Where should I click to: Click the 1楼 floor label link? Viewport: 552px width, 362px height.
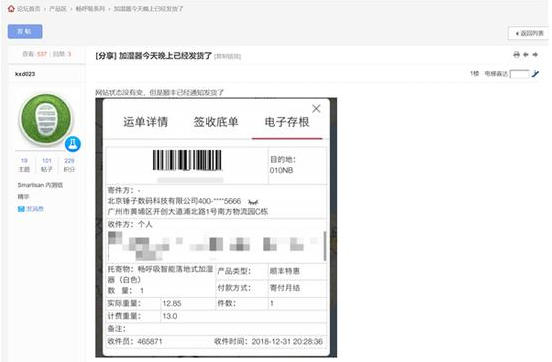474,74
